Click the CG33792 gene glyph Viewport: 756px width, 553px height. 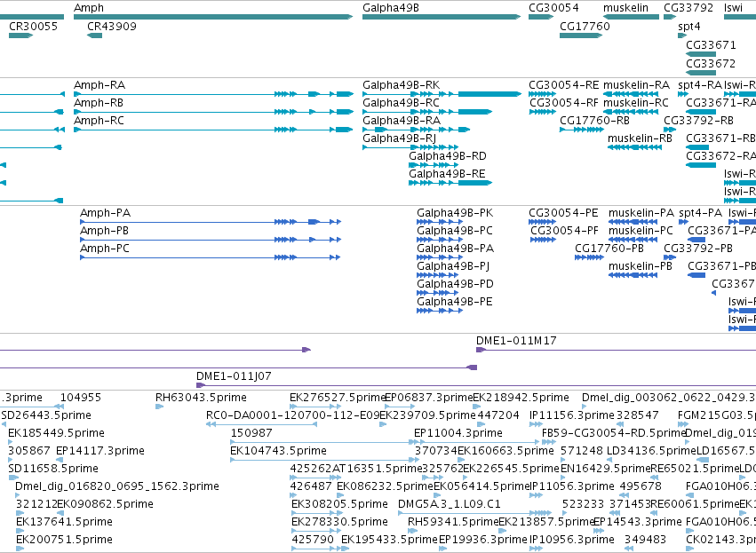click(670, 17)
